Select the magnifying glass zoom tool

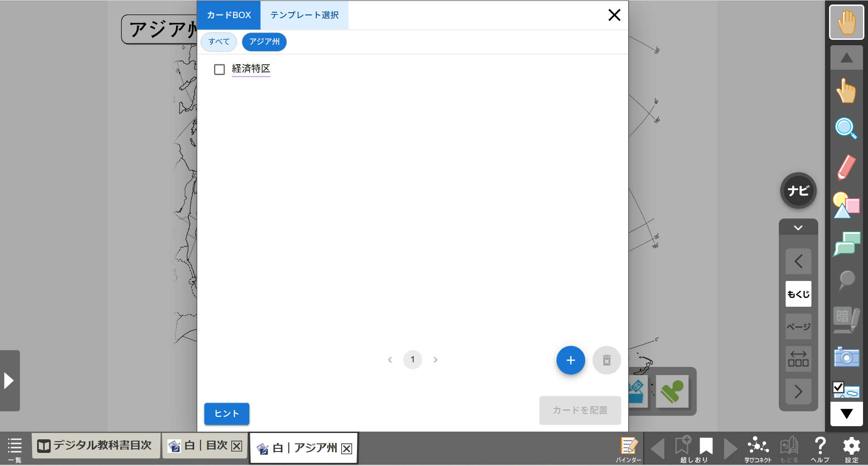845,128
